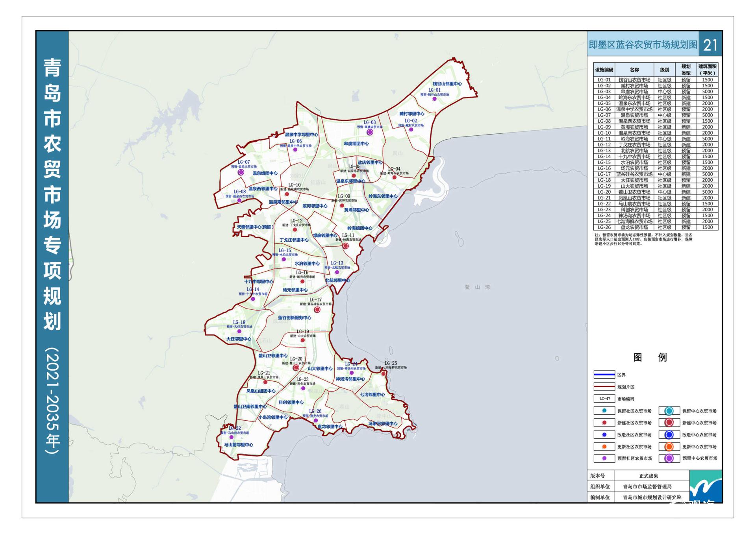This screenshot has height=534, width=756.
Task: Click the purple LG-06 温泉中学农贸市场 map dot
Action: click(x=295, y=150)
